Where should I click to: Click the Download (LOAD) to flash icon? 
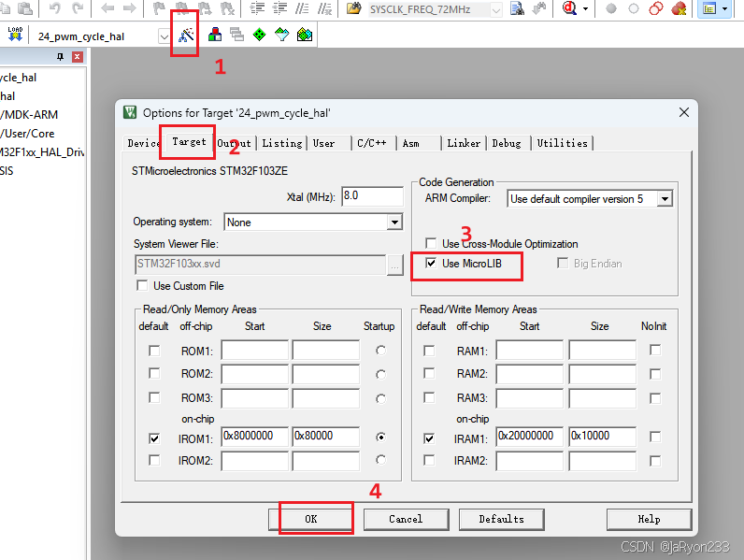pyautogui.click(x=15, y=35)
